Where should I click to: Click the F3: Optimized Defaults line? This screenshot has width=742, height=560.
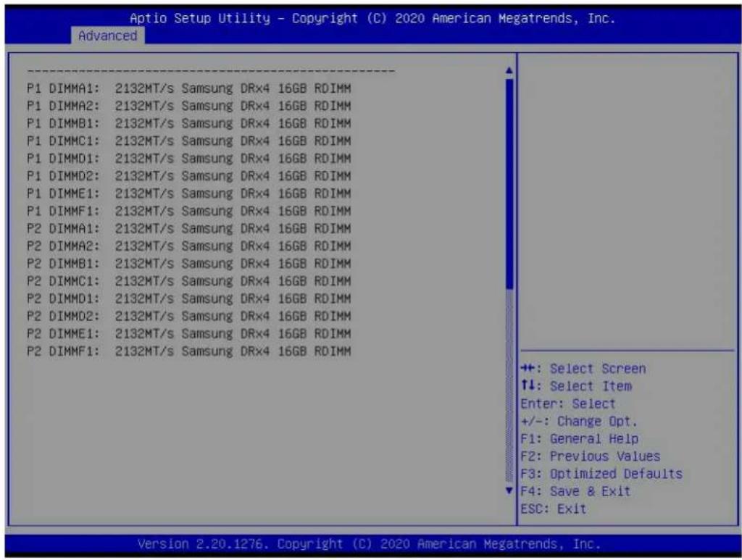pos(601,474)
